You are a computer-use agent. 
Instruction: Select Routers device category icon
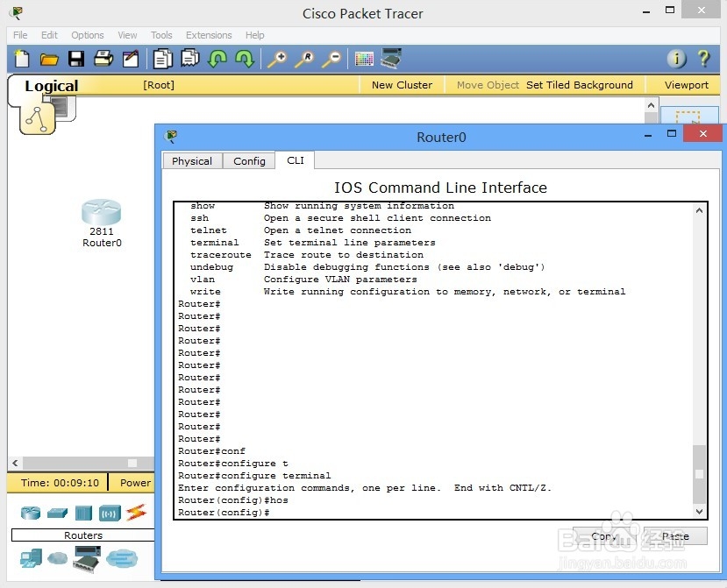(x=31, y=513)
